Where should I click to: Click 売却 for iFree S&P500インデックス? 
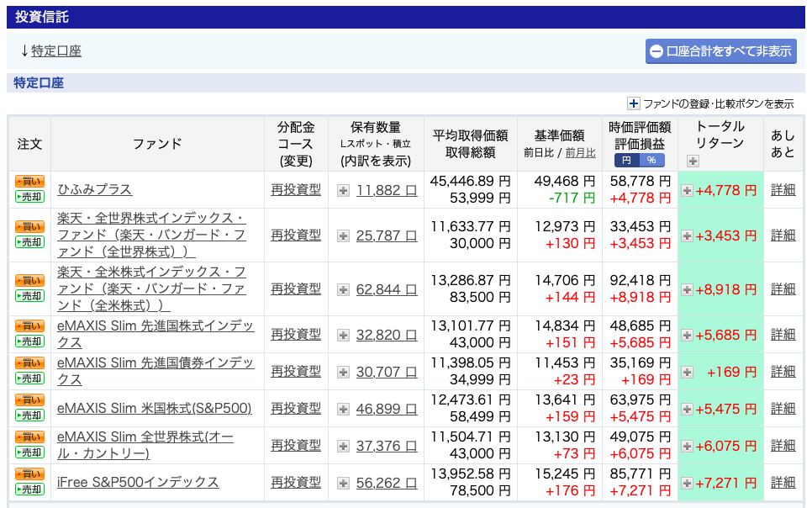coord(29,489)
